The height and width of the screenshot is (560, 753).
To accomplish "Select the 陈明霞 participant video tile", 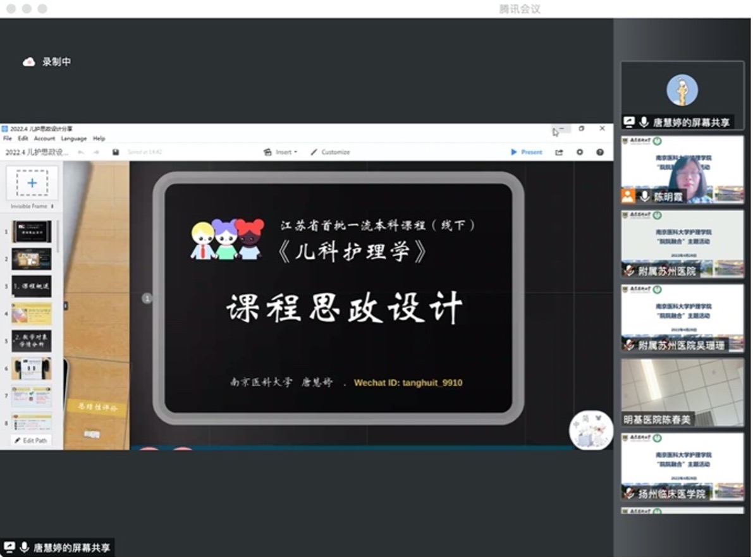I will (682, 169).
